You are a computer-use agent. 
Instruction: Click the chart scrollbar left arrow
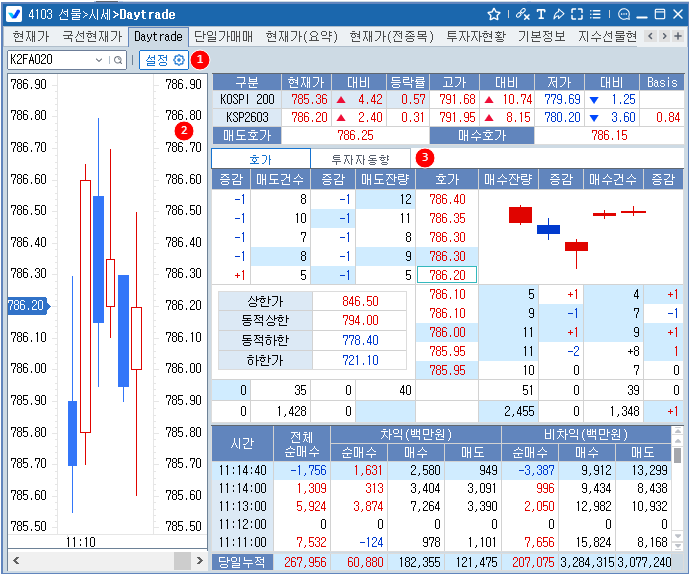(15, 559)
